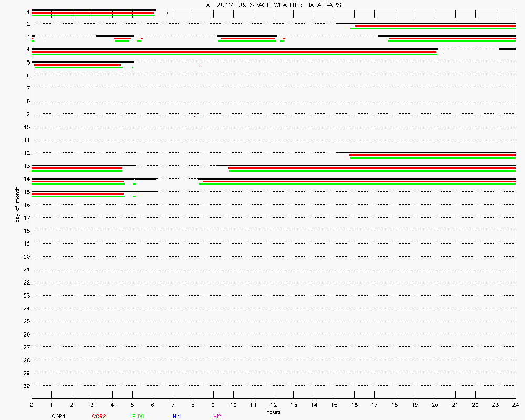Select the red COR2 bar on day 5
This screenshot has width=525, height=420.
click(x=78, y=65)
